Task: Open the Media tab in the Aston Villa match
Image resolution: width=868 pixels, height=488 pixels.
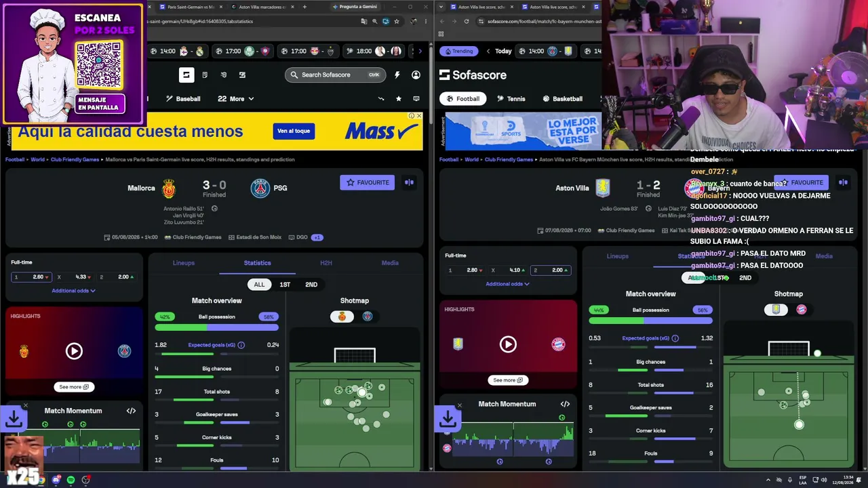Action: click(824, 256)
